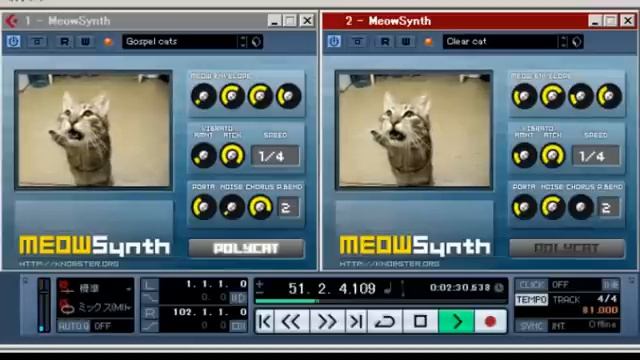This screenshot has height=360, width=640.
Task: Click Vibrato Amount knob in MeowSynth 1
Action: point(203,156)
